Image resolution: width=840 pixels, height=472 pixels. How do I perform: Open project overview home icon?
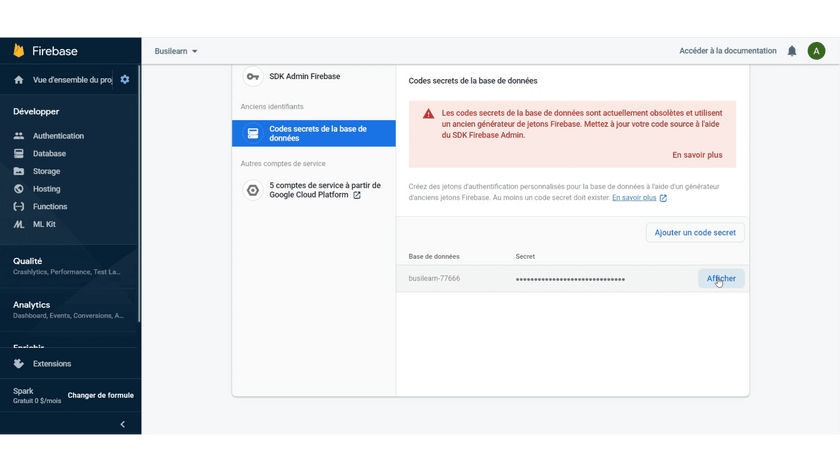coord(19,80)
